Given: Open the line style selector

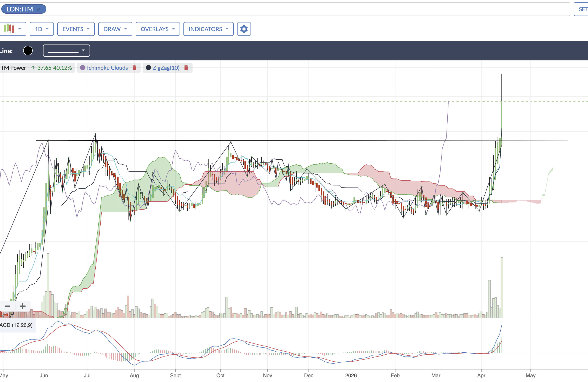Looking at the screenshot, I should [66, 50].
